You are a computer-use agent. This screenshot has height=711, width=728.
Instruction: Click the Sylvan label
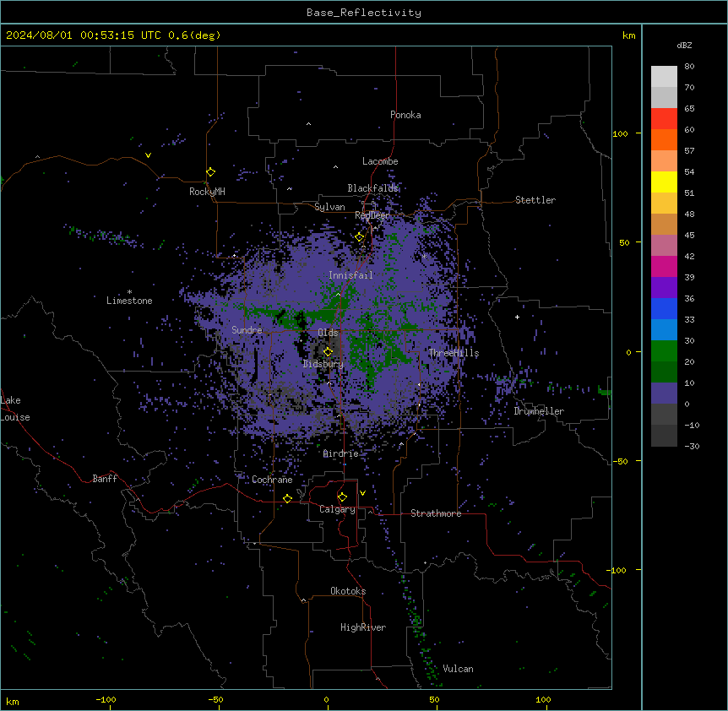[329, 207]
